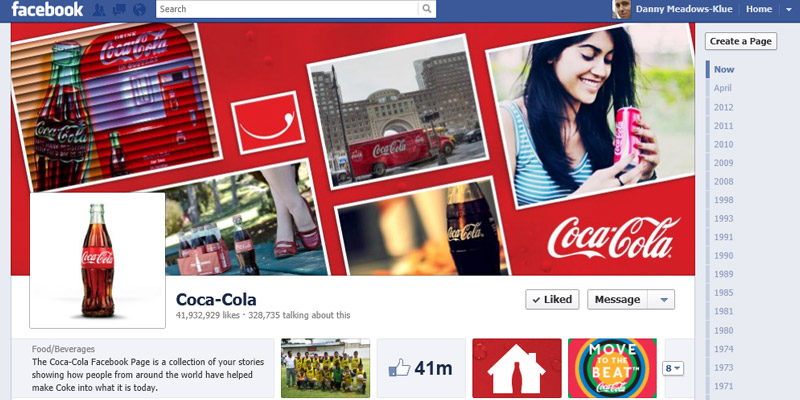
Task: Click the page description text
Action: (148, 375)
